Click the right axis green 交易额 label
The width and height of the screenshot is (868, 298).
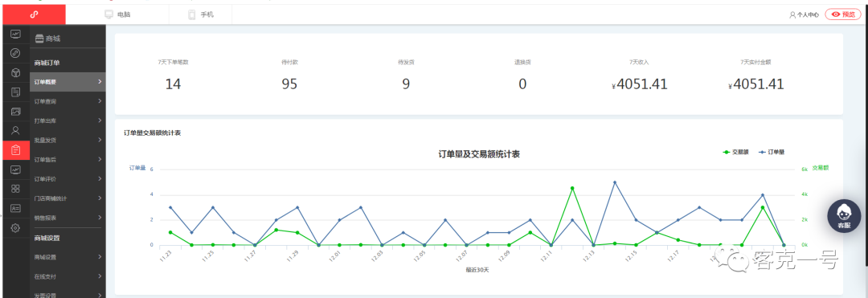coord(821,168)
